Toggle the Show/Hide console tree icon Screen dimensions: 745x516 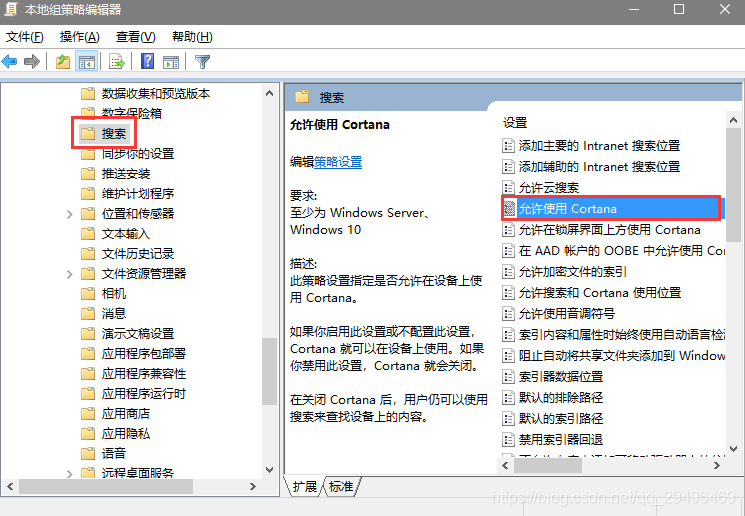(86, 61)
